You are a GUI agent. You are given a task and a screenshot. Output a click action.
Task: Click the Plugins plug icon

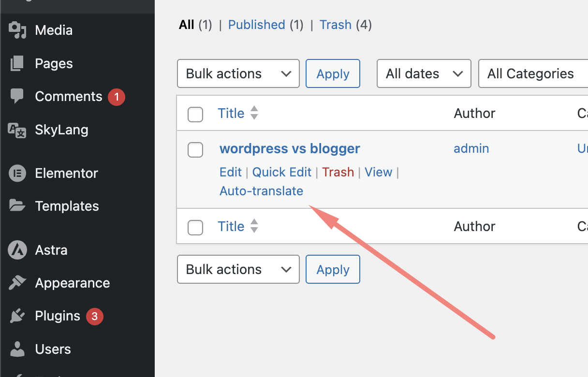(17, 316)
